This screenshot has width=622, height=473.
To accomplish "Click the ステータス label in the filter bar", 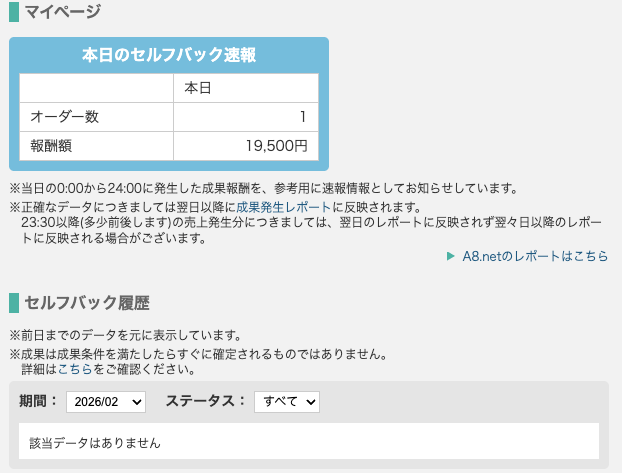I will 205,401.
